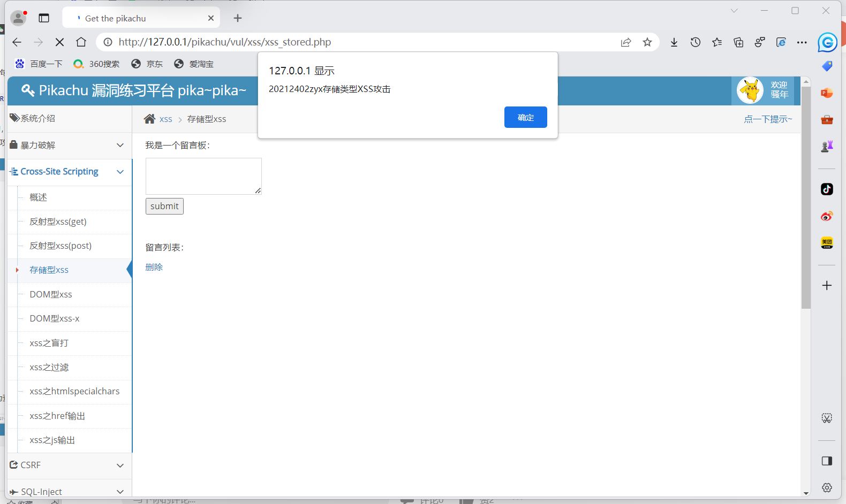Expand the CSRF section
The width and height of the screenshot is (846, 504).
tap(70, 465)
